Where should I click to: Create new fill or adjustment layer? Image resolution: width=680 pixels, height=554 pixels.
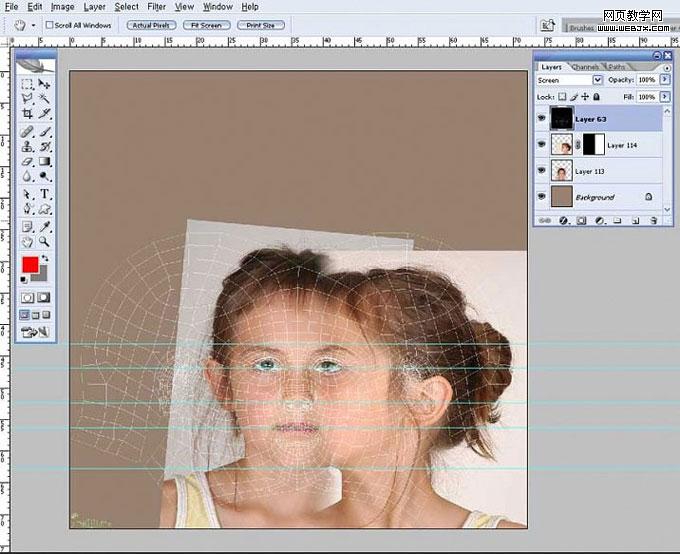tap(599, 221)
